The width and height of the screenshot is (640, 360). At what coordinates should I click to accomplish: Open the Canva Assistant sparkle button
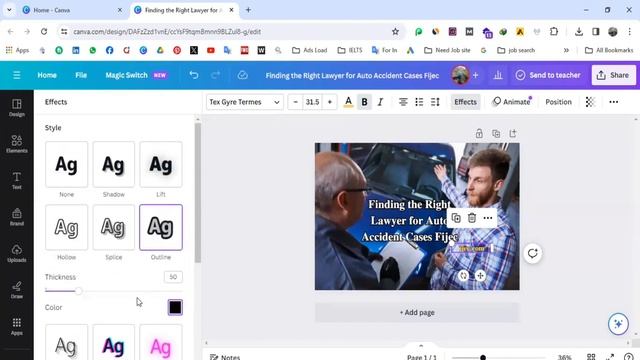618,324
